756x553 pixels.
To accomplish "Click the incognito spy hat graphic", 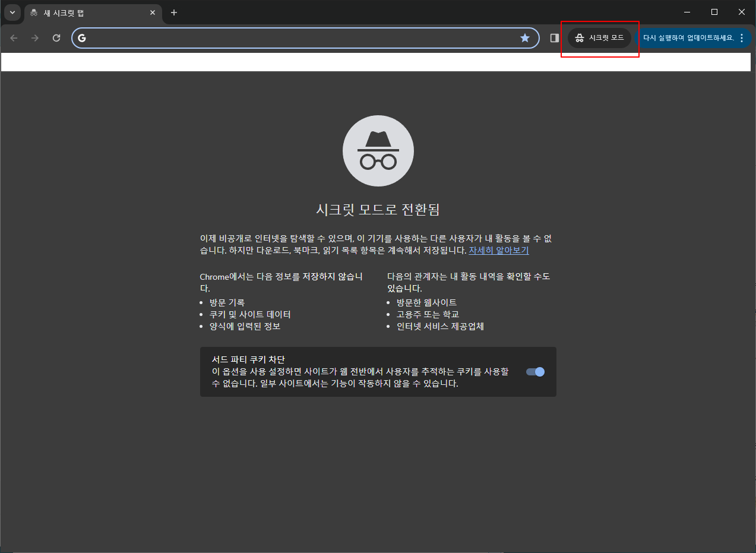I will [x=378, y=151].
